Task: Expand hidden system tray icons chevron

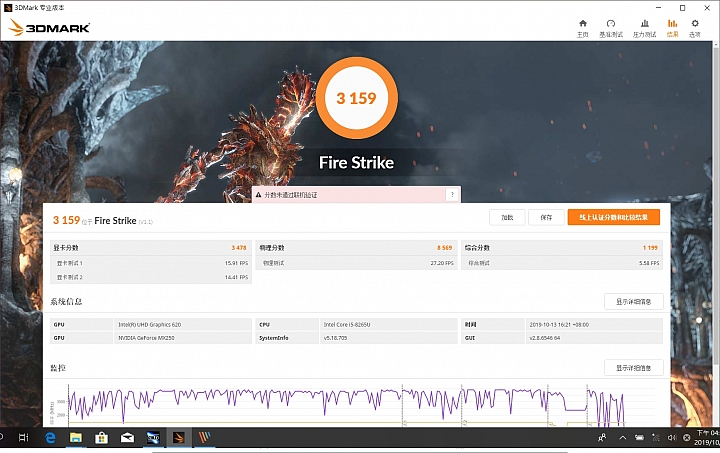Action: point(623,437)
